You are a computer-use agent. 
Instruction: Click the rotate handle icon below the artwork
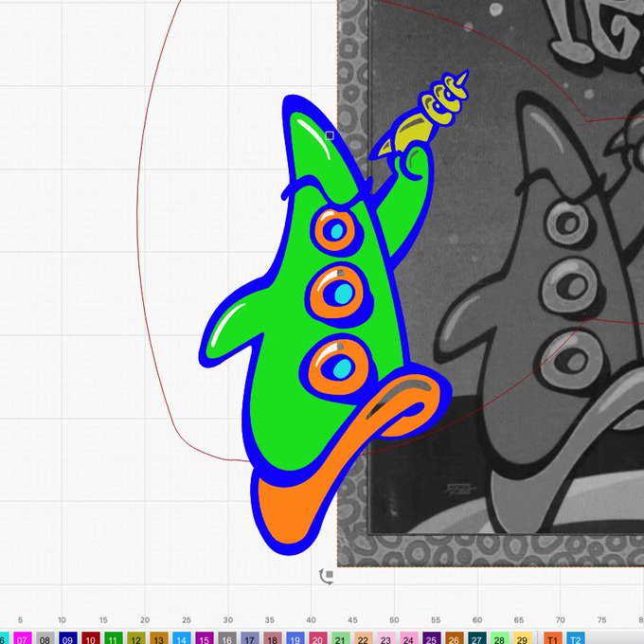(327, 576)
